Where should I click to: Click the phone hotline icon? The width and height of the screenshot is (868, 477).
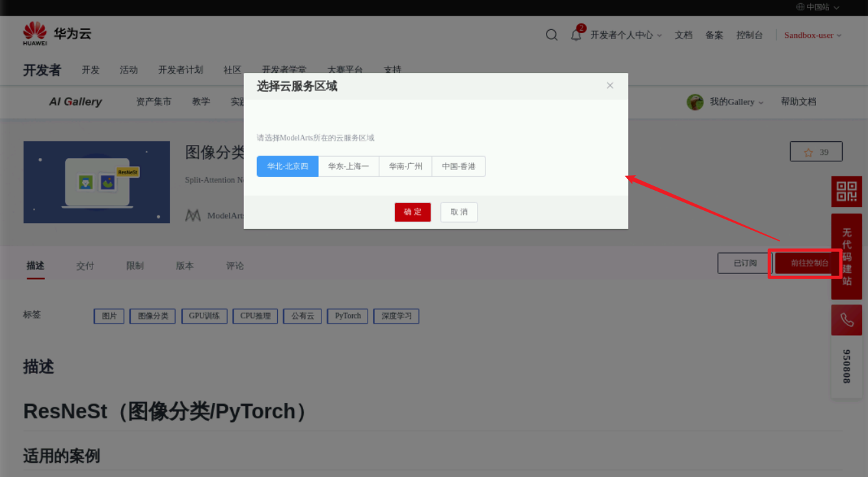[x=847, y=320]
